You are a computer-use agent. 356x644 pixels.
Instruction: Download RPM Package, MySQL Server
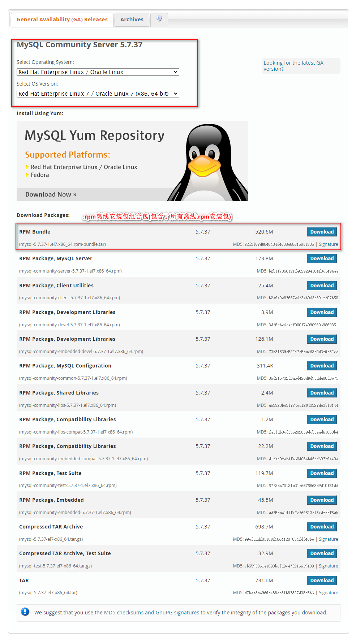coord(322,258)
